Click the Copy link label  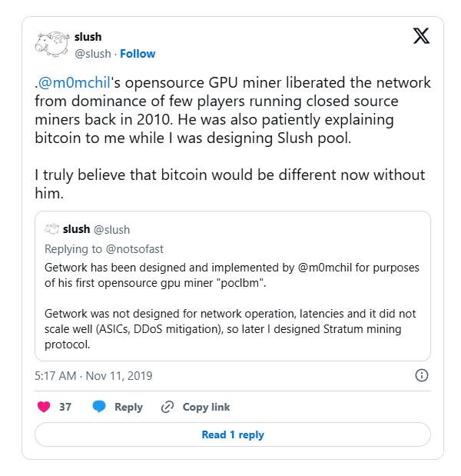tap(206, 407)
